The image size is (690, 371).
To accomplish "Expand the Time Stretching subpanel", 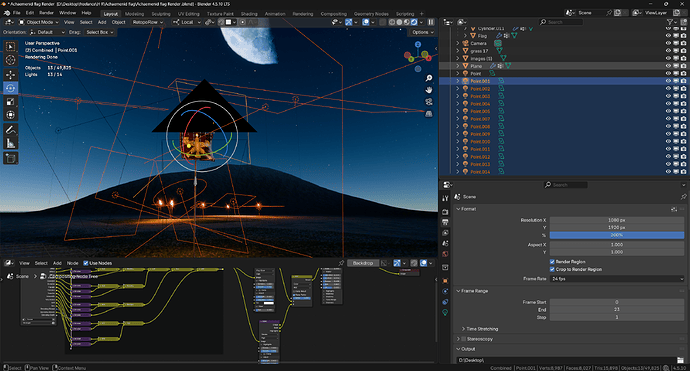I will [463, 329].
